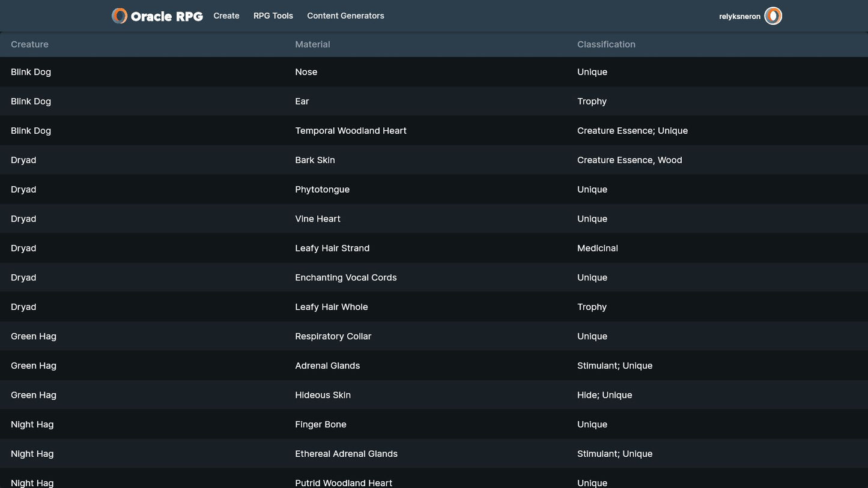Click the Hideous Skin material cell
The height and width of the screenshot is (488, 868).
click(323, 396)
